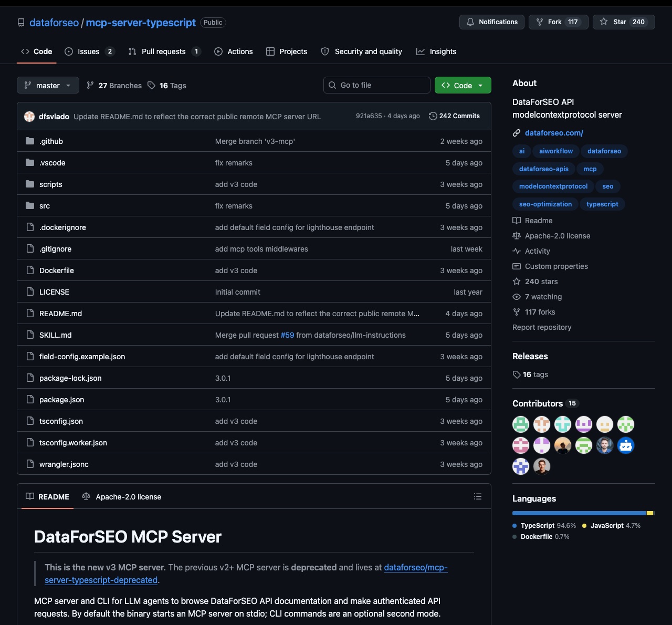Select Apache-2.0 license tab above README
The image size is (672, 625).
121,497
